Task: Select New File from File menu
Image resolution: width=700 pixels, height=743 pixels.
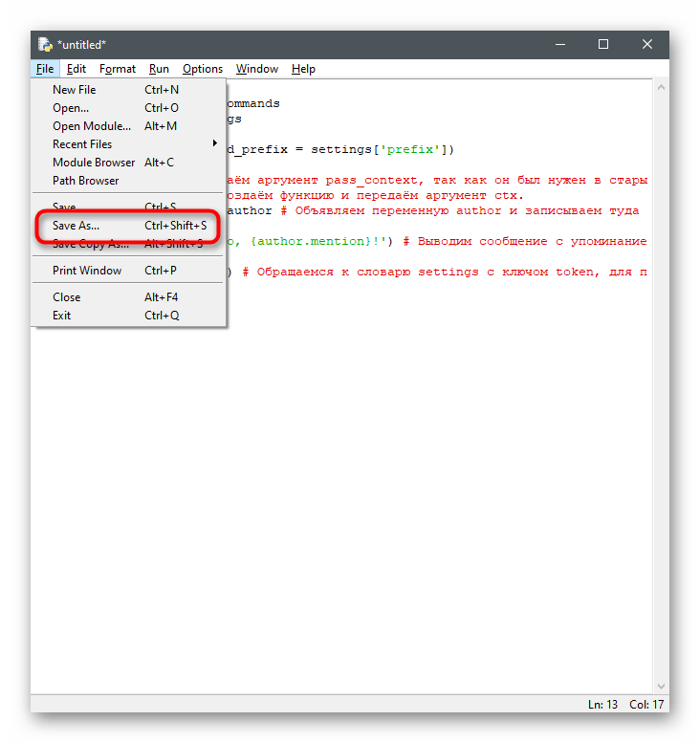Action: point(75,90)
